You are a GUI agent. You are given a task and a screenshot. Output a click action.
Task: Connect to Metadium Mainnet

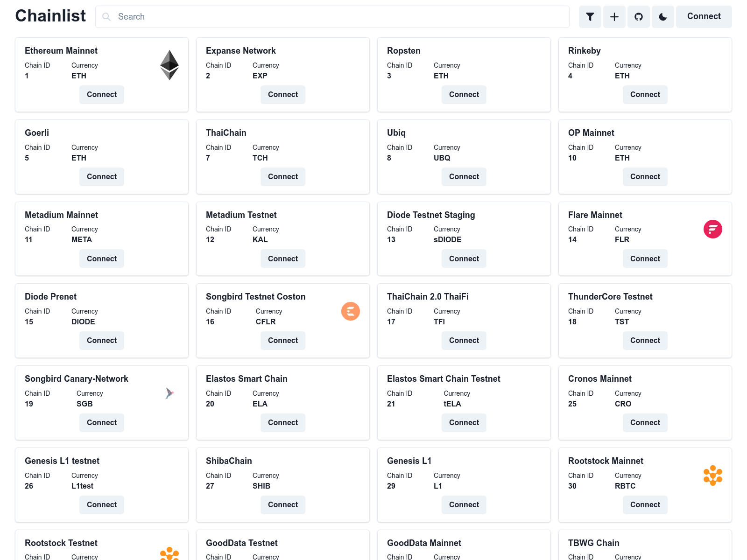[102, 259]
